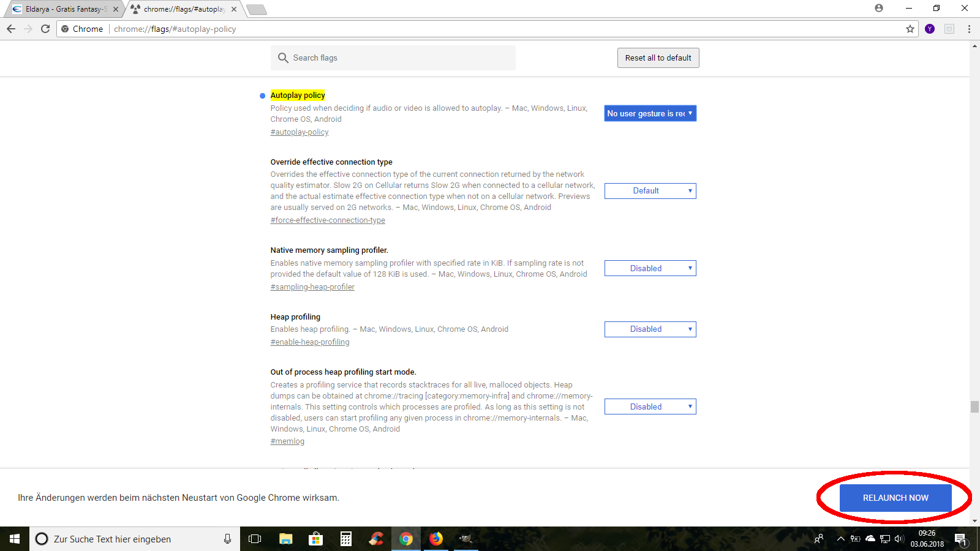
Task: Open Task View in the taskbar
Action: (255, 539)
